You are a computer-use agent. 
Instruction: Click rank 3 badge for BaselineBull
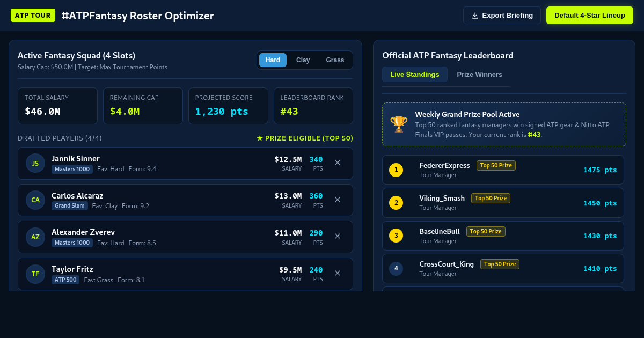tap(396, 236)
